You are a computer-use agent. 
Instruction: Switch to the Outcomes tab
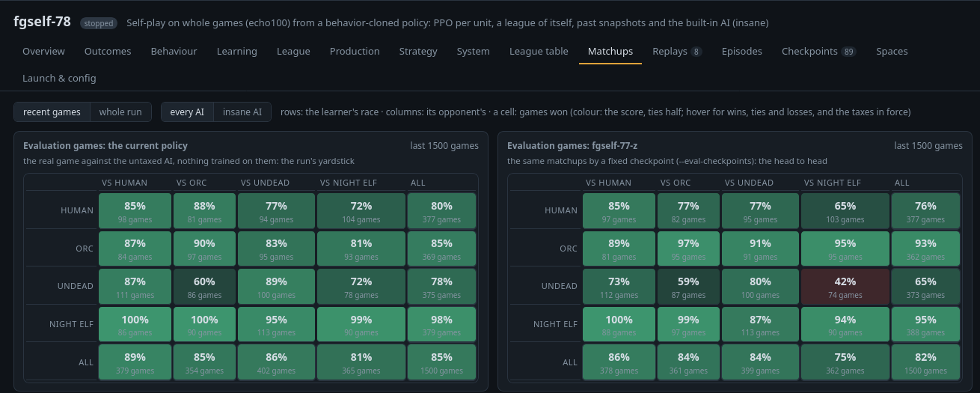click(108, 52)
